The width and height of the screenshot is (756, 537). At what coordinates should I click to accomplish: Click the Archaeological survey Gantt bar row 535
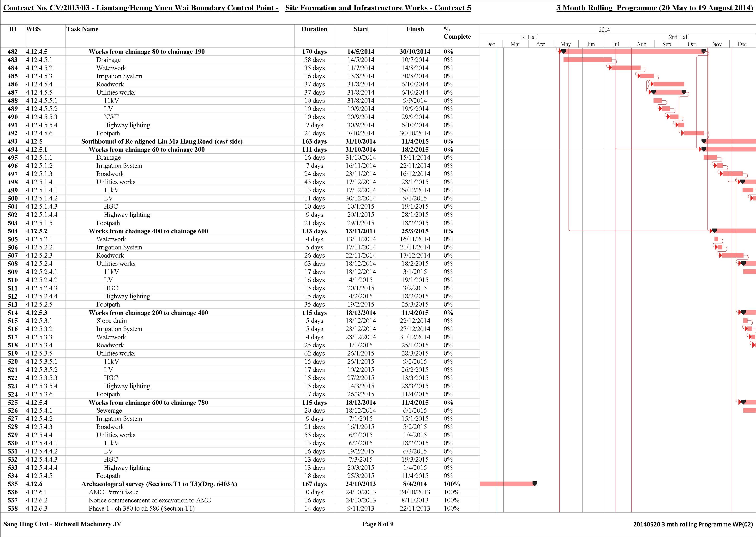[508, 484]
